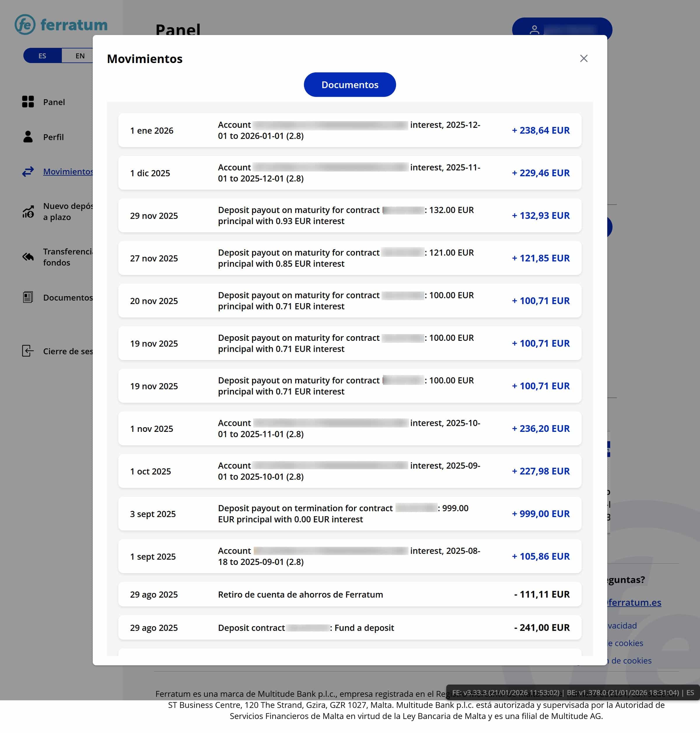Switch language to EN
Image resolution: width=700 pixels, height=733 pixels.
point(80,56)
